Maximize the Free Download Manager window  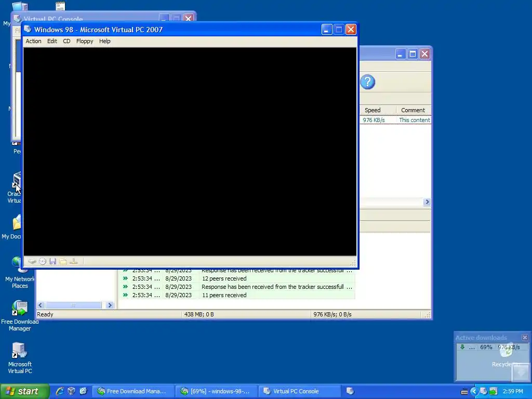413,54
